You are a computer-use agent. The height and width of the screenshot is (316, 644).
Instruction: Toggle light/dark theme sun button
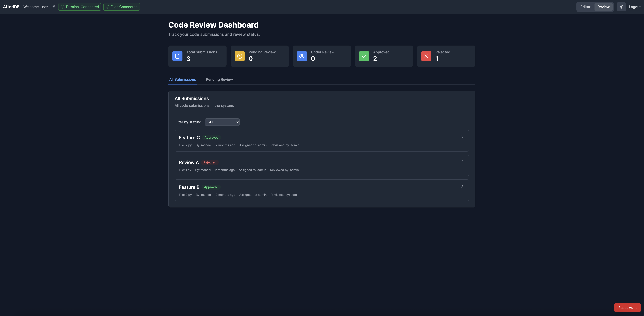coord(621,7)
